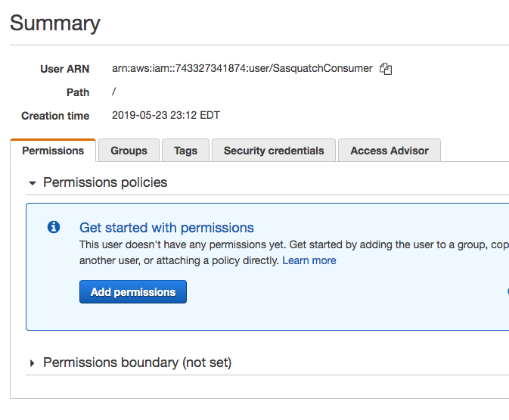
Task: Expand the Permissions boundary section arrow
Action: pyautogui.click(x=32, y=362)
